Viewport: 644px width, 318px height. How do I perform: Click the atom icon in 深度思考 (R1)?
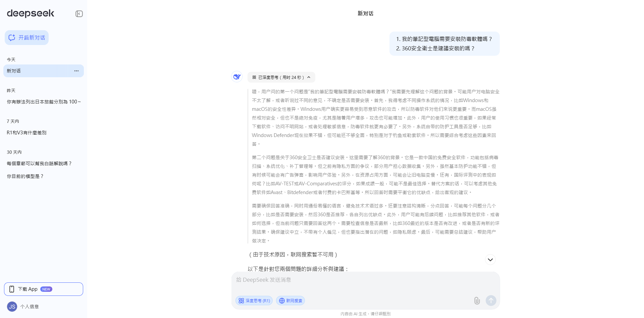pyautogui.click(x=241, y=301)
